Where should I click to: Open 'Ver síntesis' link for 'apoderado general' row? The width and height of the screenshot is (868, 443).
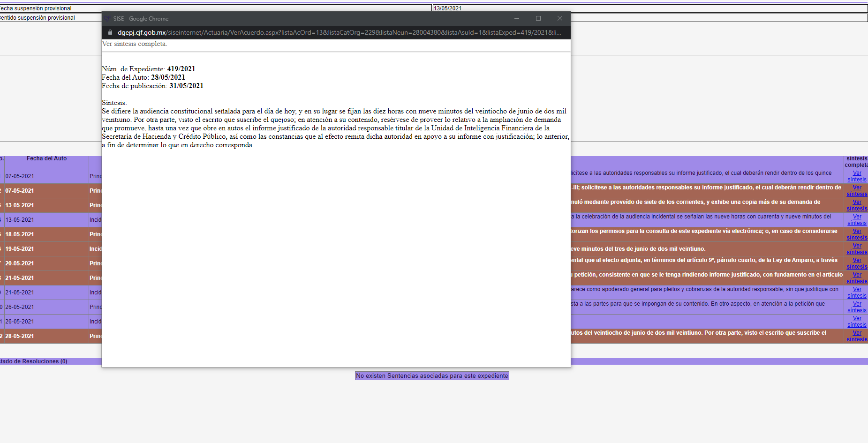pos(857,293)
